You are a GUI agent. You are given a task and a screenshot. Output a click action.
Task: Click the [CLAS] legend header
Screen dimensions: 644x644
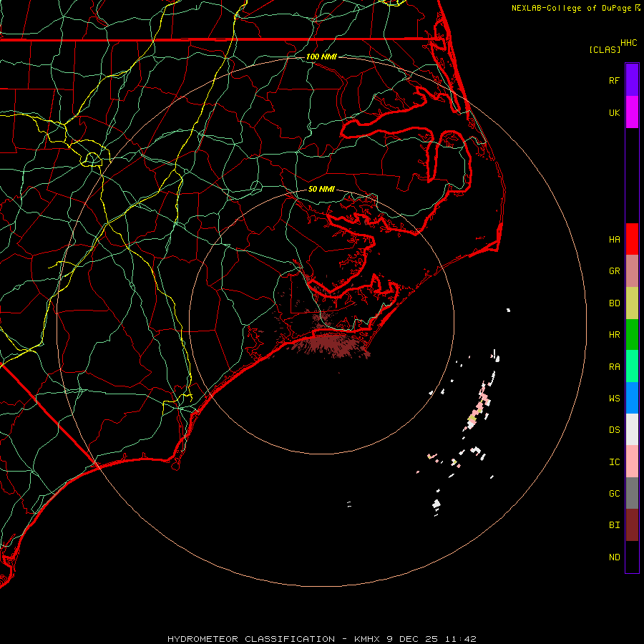pyautogui.click(x=605, y=49)
